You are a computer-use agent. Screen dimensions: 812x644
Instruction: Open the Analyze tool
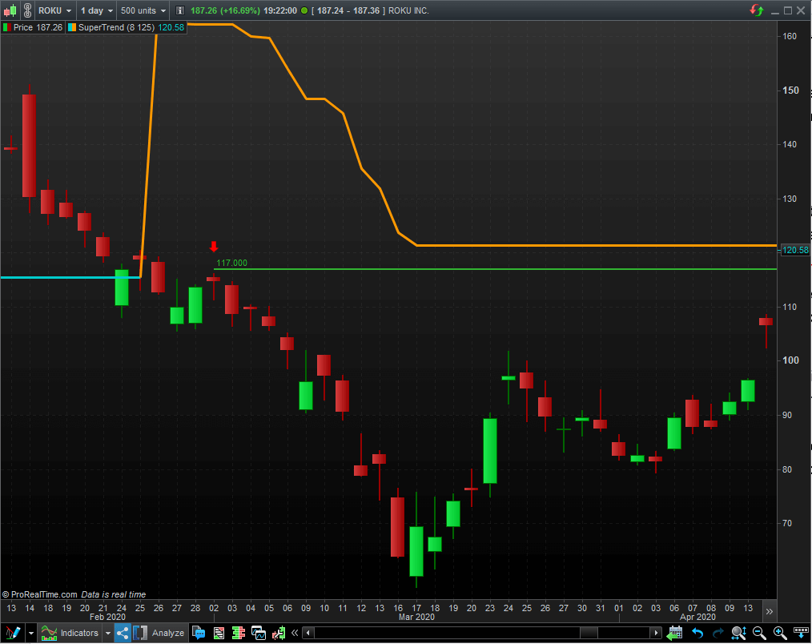pyautogui.click(x=159, y=633)
